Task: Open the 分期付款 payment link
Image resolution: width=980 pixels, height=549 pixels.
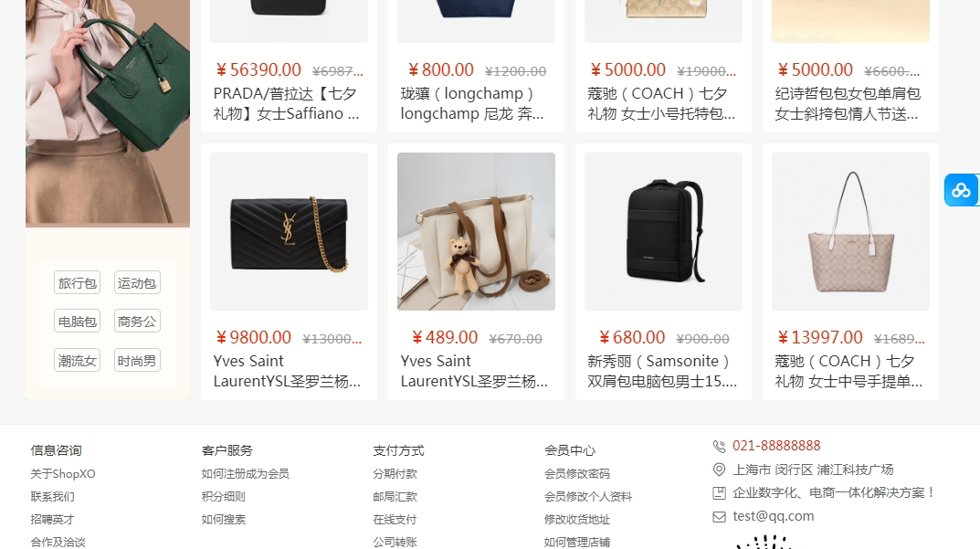Action: [x=395, y=474]
